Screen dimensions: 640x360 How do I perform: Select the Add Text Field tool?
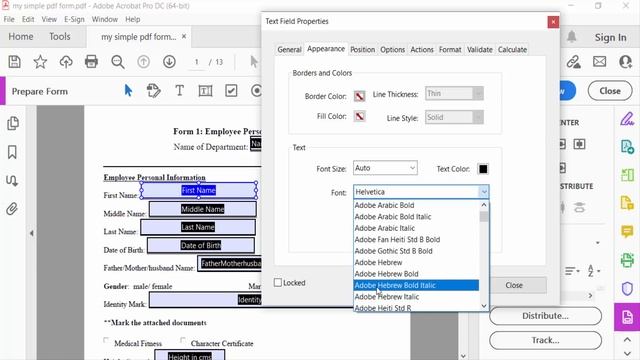tap(205, 91)
